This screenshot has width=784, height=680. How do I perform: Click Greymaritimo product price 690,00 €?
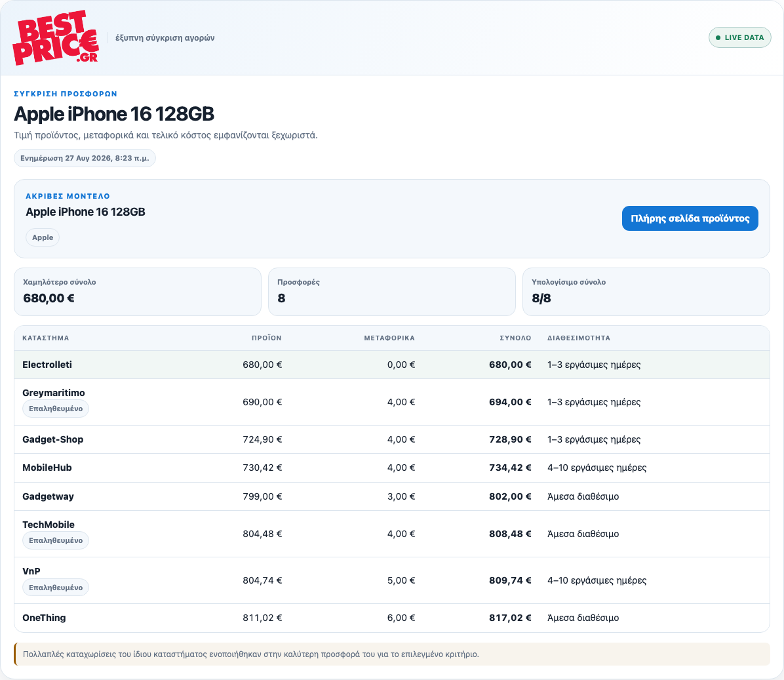[262, 402]
